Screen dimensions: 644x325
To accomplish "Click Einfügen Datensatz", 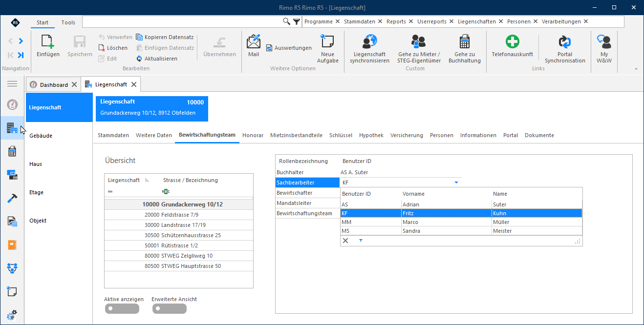I will coord(165,48).
